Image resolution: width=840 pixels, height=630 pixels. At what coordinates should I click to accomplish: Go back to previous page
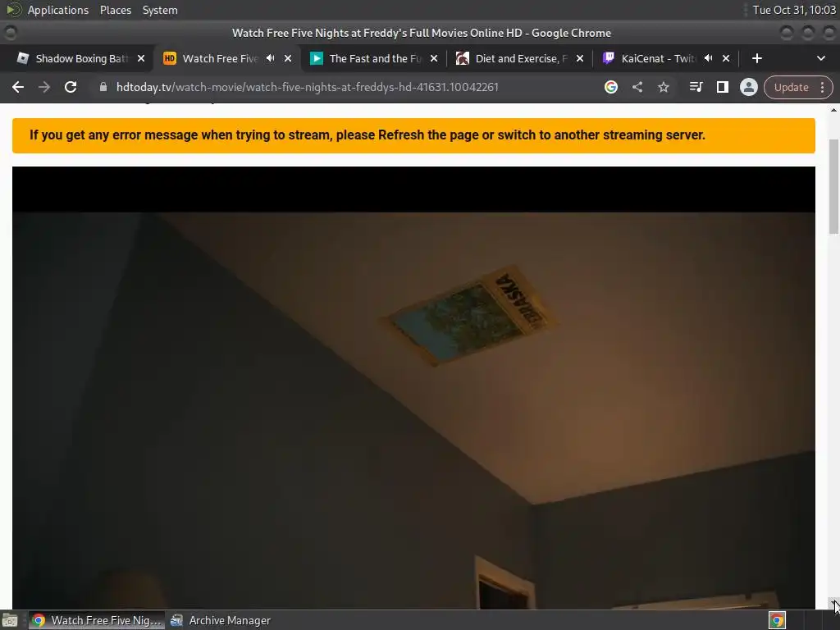pyautogui.click(x=18, y=87)
